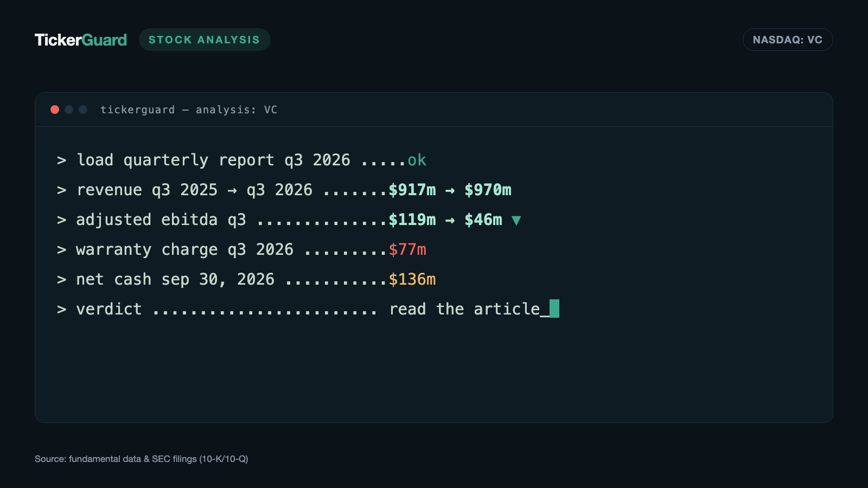Viewport: 868px width, 488px height.
Task: Click the orange $136m net cash value
Action: pos(412,279)
